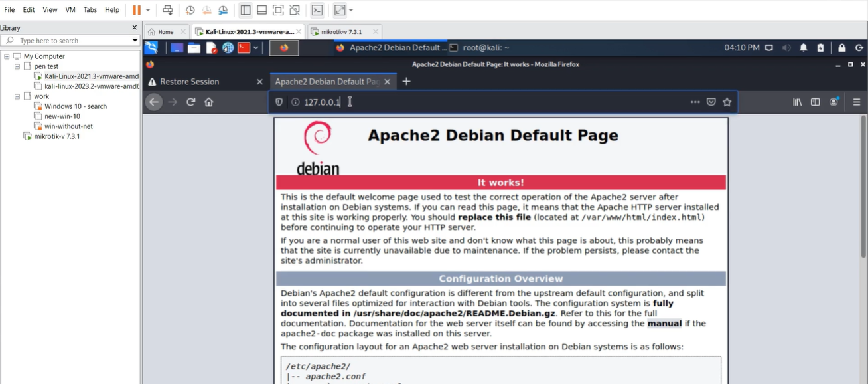Click the send Ctrl+Alt+Del toolbar icon
The width and height of the screenshot is (868, 384).
click(167, 10)
